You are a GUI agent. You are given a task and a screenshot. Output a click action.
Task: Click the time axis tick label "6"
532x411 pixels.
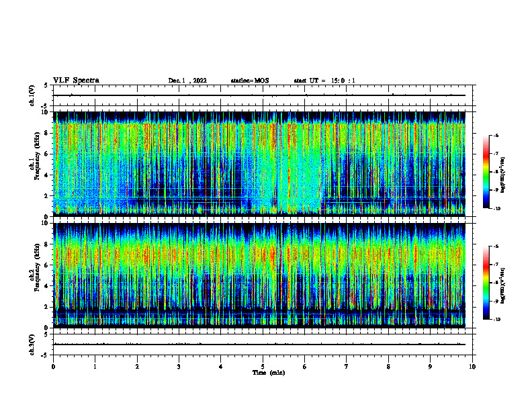click(x=305, y=367)
